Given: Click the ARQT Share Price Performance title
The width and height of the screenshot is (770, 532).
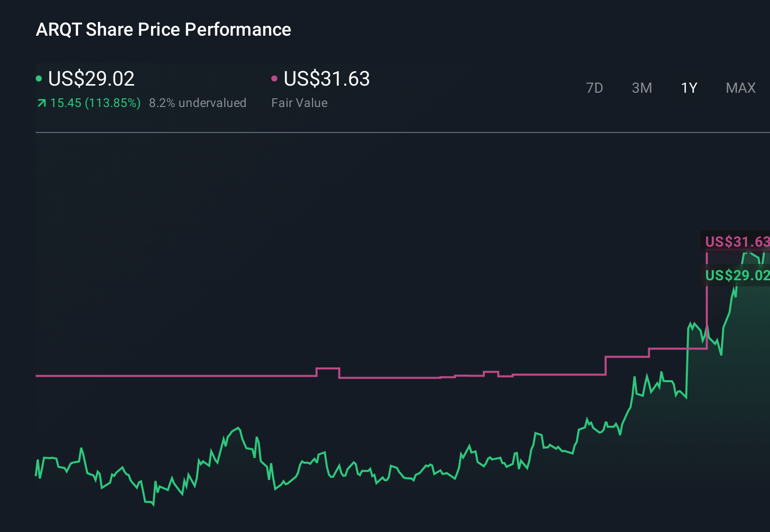Looking at the screenshot, I should click(163, 30).
